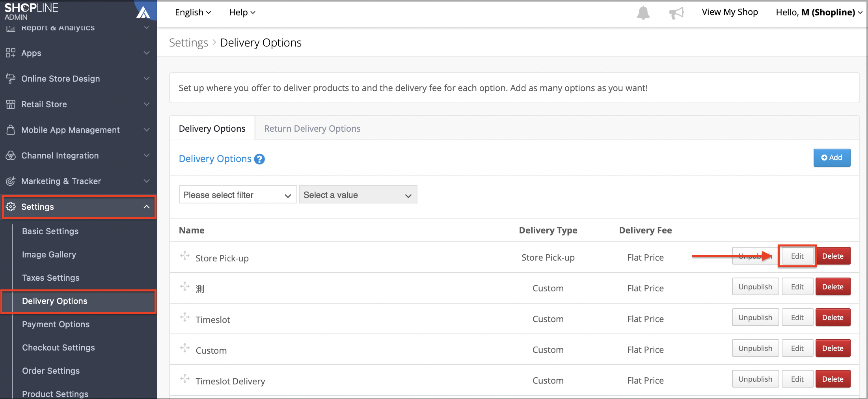Viewport: 868px width, 399px height.
Task: Add a new delivery option
Action: pyautogui.click(x=832, y=158)
